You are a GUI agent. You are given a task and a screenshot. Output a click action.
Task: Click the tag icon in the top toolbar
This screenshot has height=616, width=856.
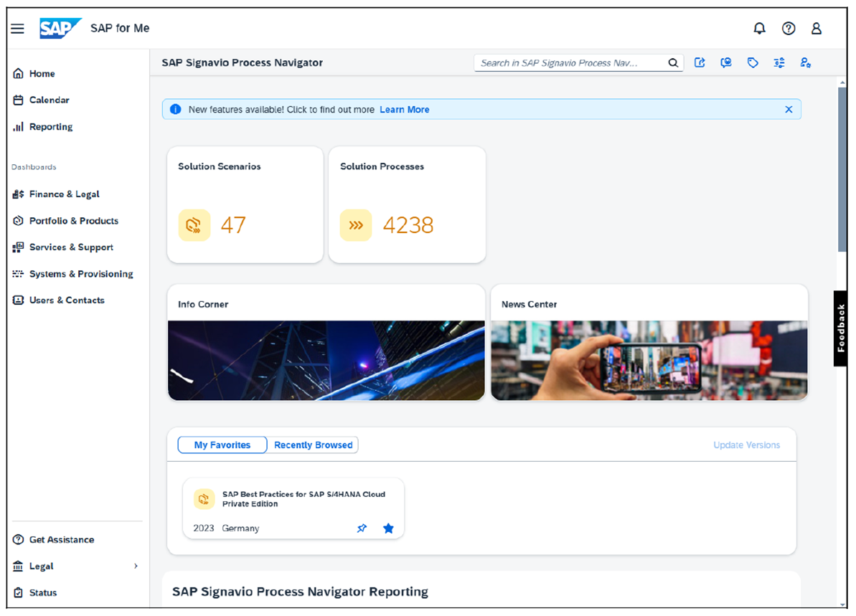tap(753, 62)
